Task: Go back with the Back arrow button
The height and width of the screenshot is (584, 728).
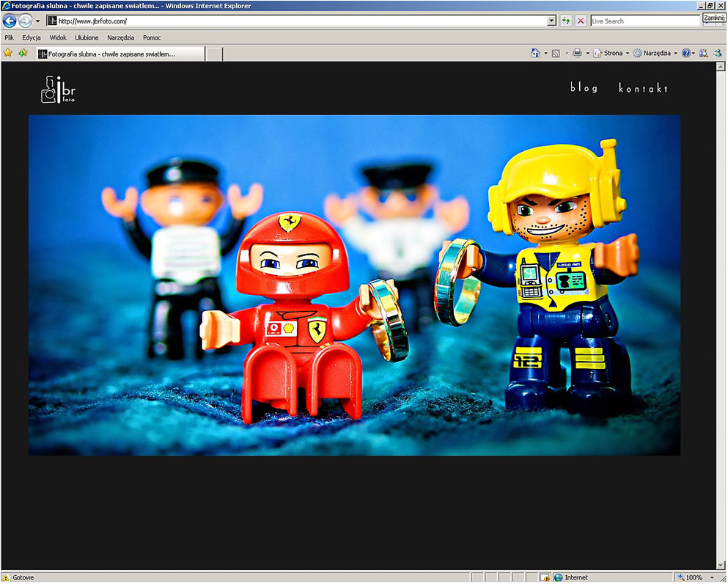Action: click(10, 21)
